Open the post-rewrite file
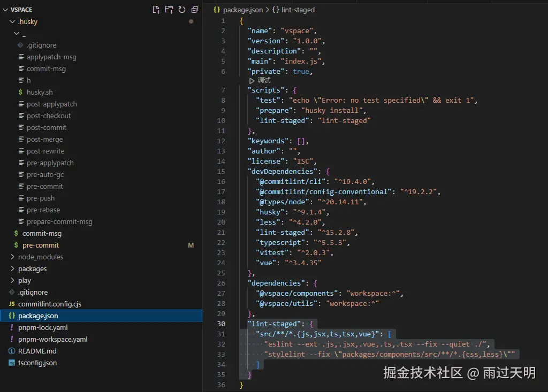The height and width of the screenshot is (392, 548). tap(45, 151)
